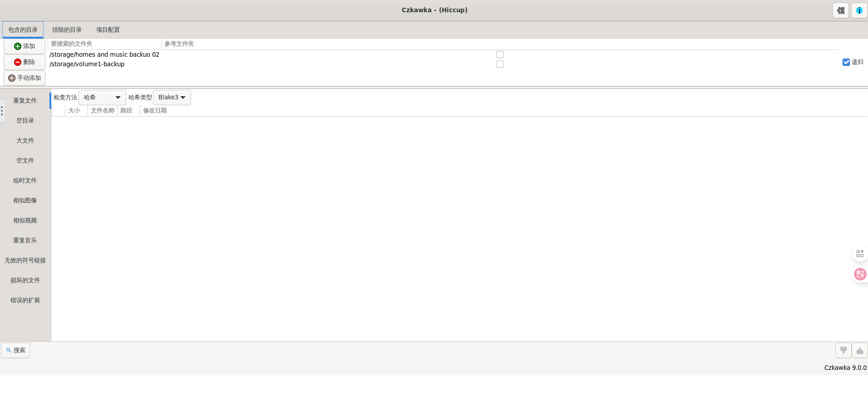868x418 pixels.
Task: Select the 空文件 tool in sidebar
Action: pos(25,161)
